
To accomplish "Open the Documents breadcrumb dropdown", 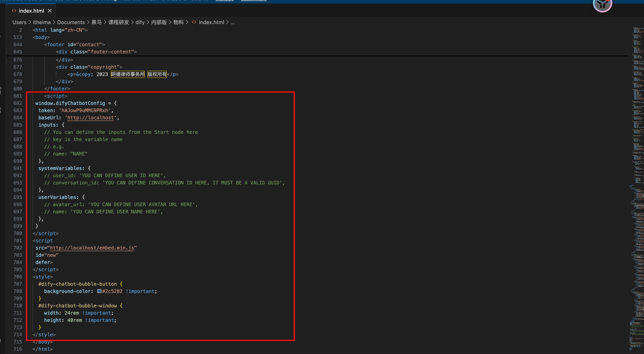I will (x=71, y=22).
